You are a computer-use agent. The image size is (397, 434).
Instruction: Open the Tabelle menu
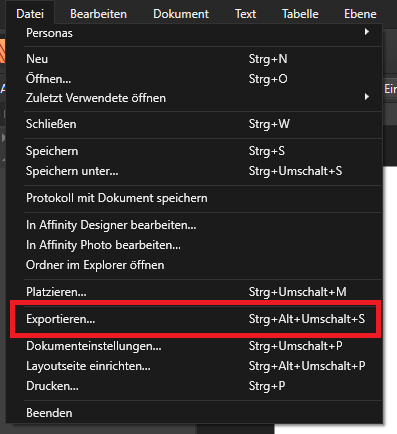[300, 14]
